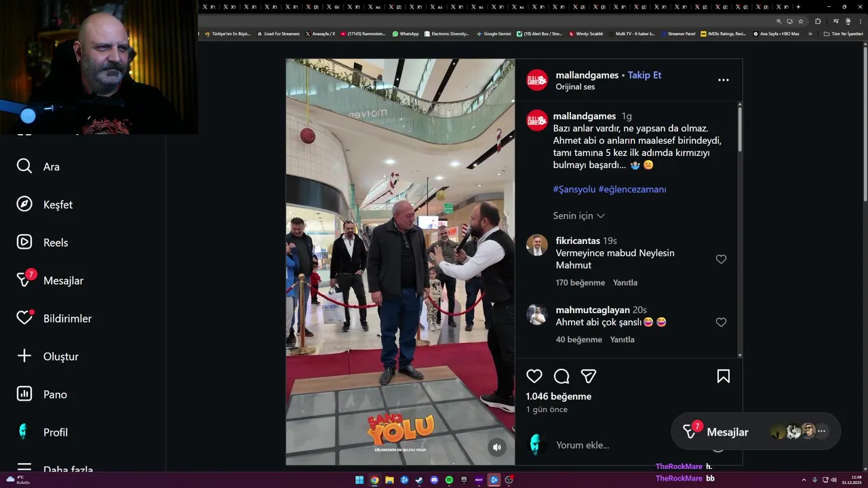Show hidden system tray icons
The width and height of the screenshot is (868, 488).
click(804, 480)
